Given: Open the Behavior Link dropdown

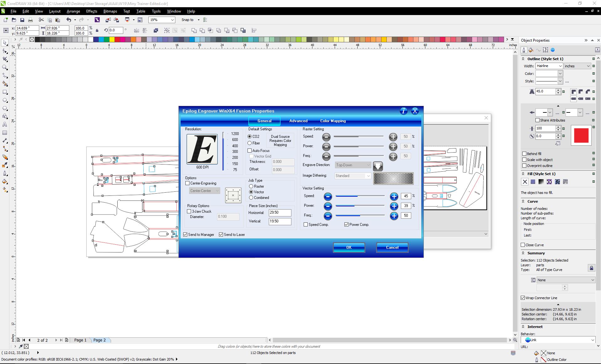Looking at the screenshot, I should (x=593, y=340).
